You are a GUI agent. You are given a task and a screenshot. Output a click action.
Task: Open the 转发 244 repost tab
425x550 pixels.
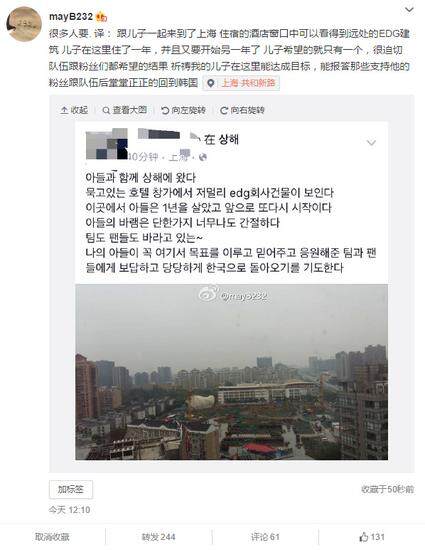[x=158, y=537]
